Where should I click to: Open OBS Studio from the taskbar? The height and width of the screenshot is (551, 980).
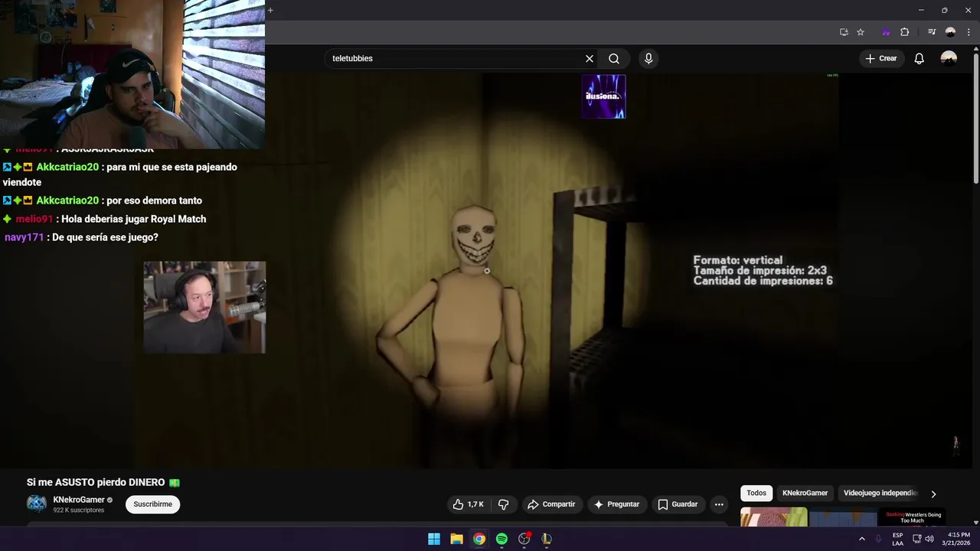(x=524, y=539)
